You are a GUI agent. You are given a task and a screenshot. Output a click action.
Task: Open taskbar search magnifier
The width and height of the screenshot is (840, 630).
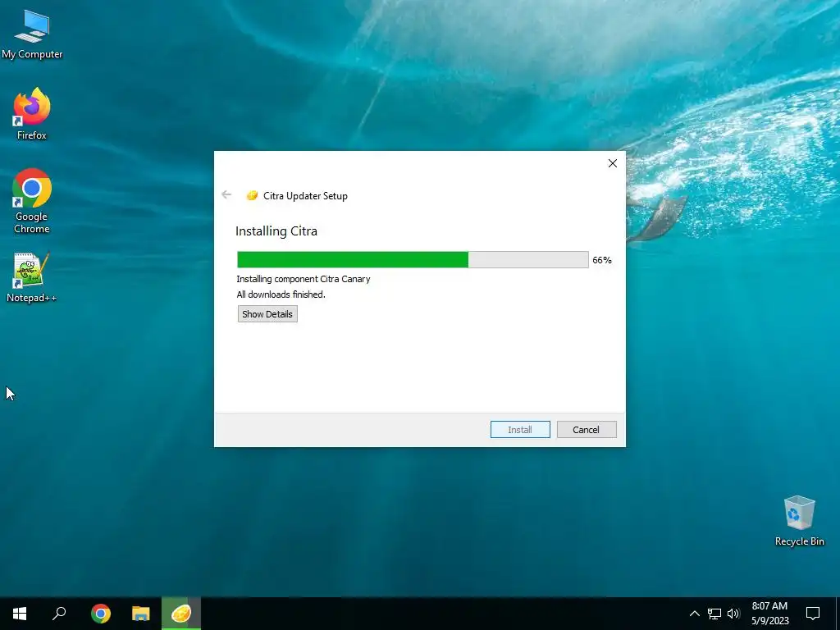pyautogui.click(x=59, y=614)
